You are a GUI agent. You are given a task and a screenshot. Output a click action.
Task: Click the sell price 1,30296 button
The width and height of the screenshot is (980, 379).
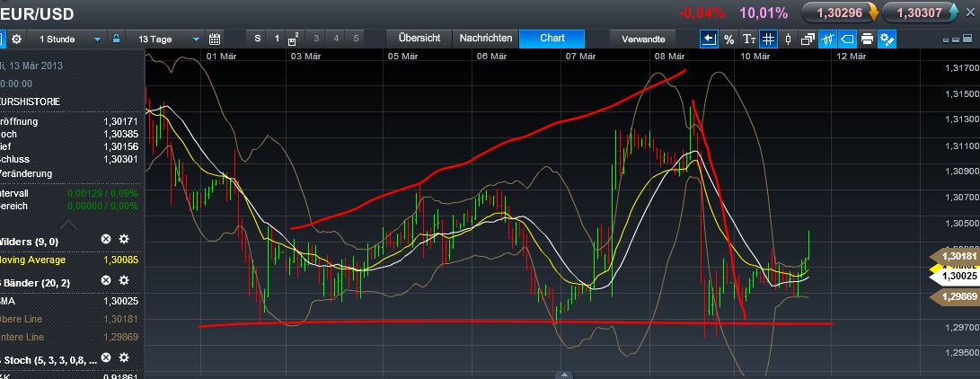click(x=841, y=13)
